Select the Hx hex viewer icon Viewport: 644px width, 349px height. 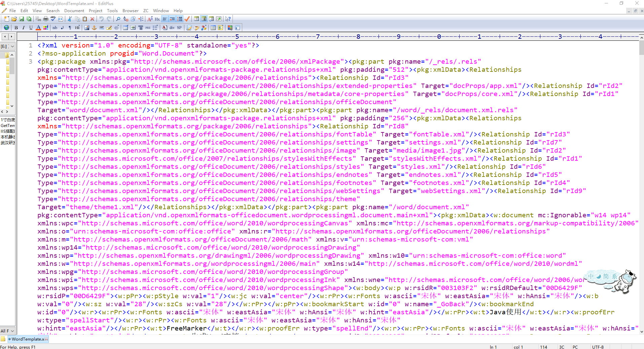(x=157, y=19)
